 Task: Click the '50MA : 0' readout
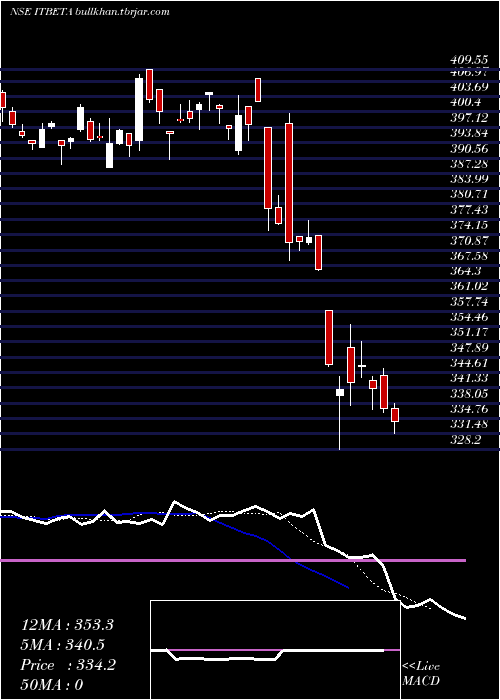(x=52, y=685)
